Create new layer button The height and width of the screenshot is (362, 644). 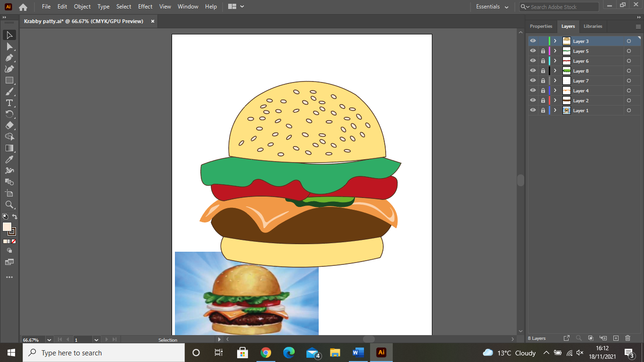click(616, 338)
